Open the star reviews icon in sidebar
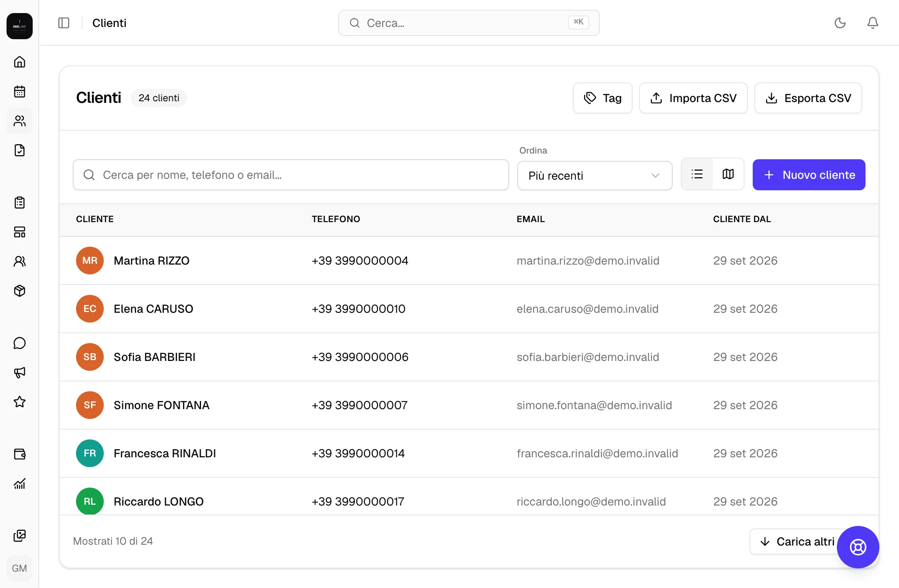 20,402
